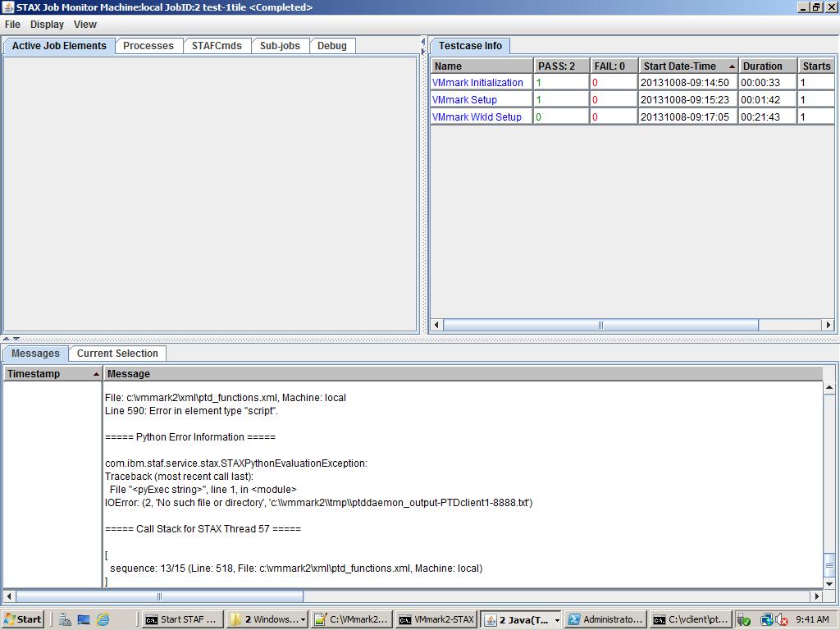Click the Message column header

click(x=463, y=373)
